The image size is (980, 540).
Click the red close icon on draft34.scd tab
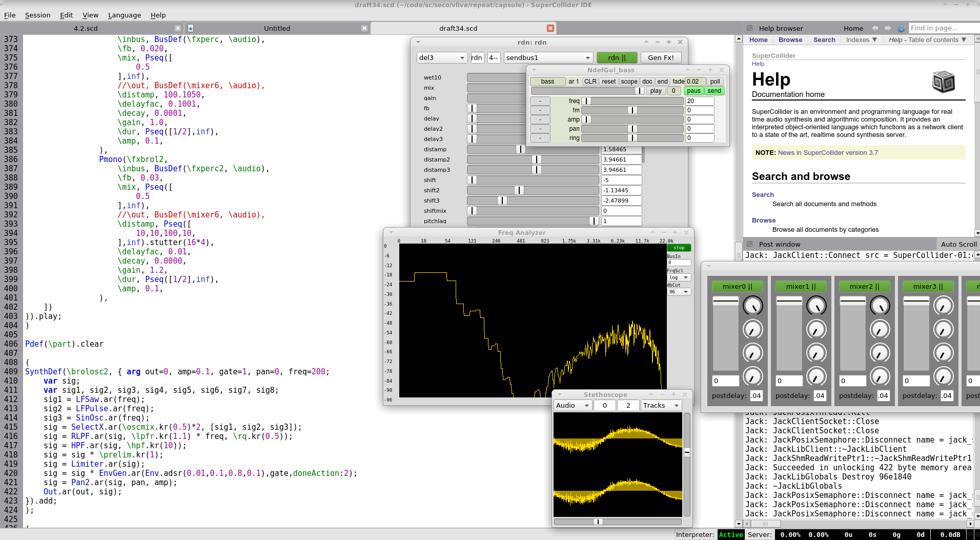[550, 28]
